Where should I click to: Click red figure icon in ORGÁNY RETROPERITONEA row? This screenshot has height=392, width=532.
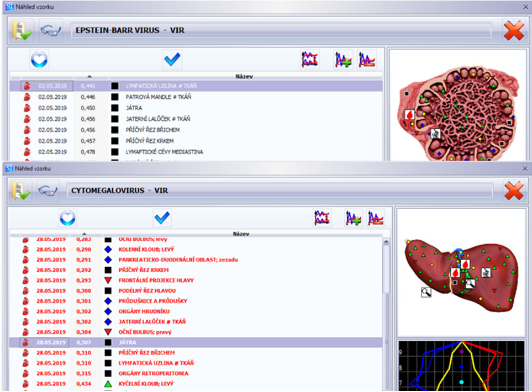click(x=25, y=373)
